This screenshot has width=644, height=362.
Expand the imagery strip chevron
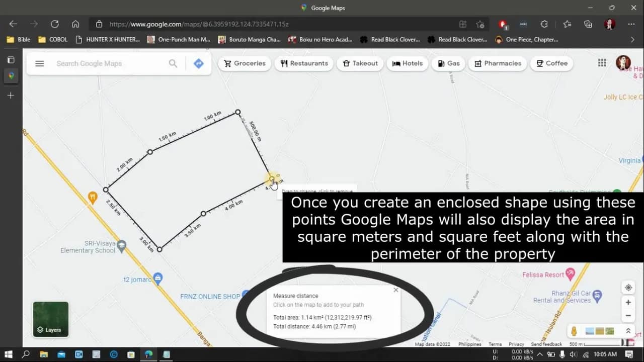[x=628, y=331]
